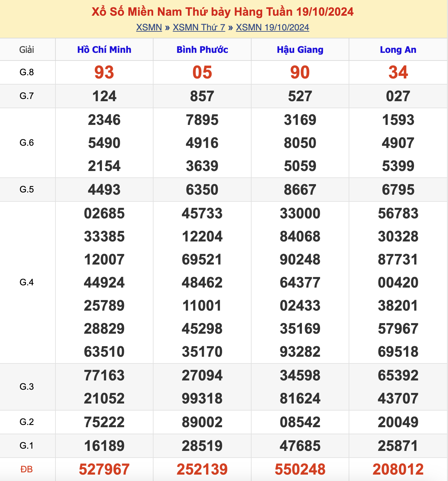Click G.3 number 43707

[x=398, y=399]
